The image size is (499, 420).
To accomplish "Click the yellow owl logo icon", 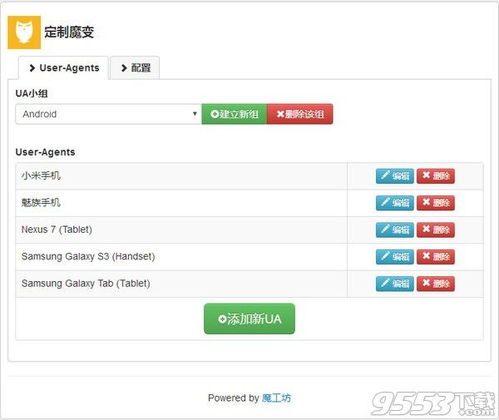I will (24, 32).
